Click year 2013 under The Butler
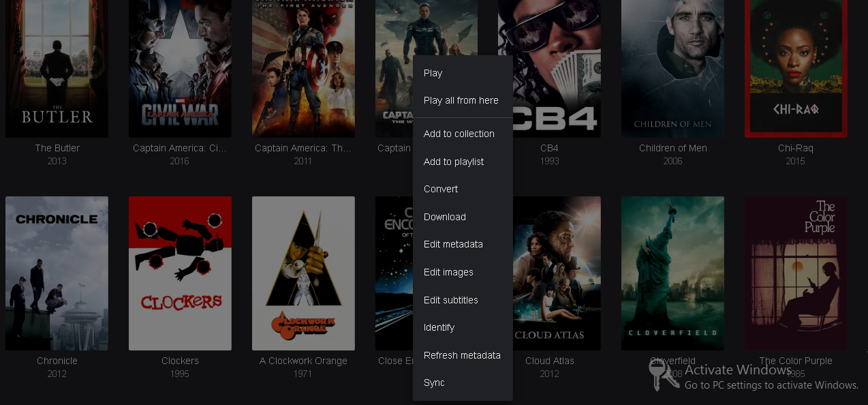The height and width of the screenshot is (405, 868). [x=57, y=161]
